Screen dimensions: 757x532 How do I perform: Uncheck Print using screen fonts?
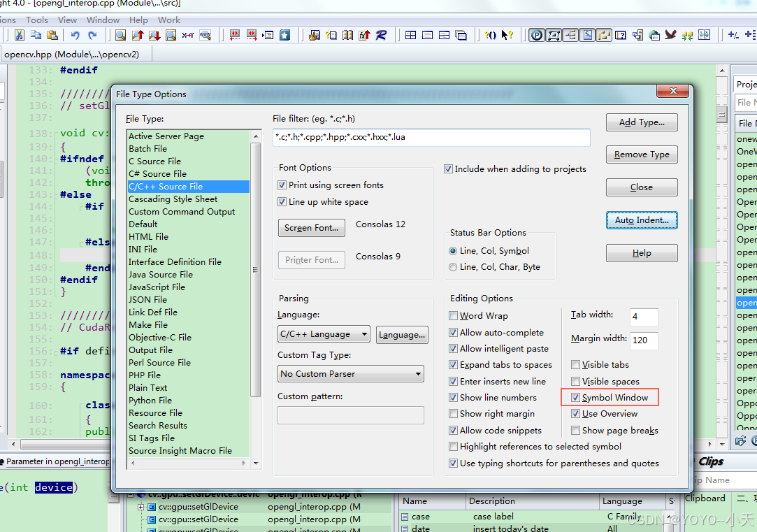(282, 185)
